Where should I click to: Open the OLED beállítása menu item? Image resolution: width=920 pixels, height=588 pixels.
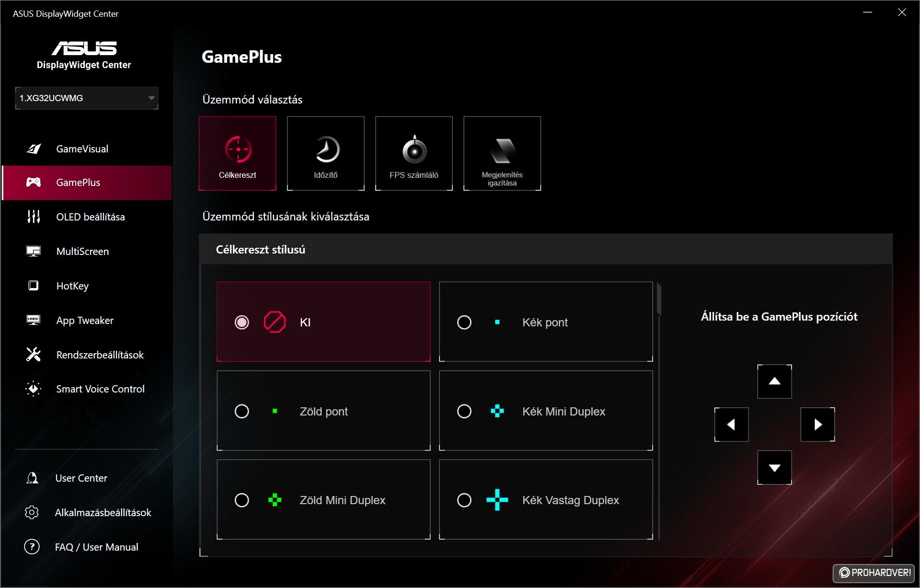(x=87, y=217)
